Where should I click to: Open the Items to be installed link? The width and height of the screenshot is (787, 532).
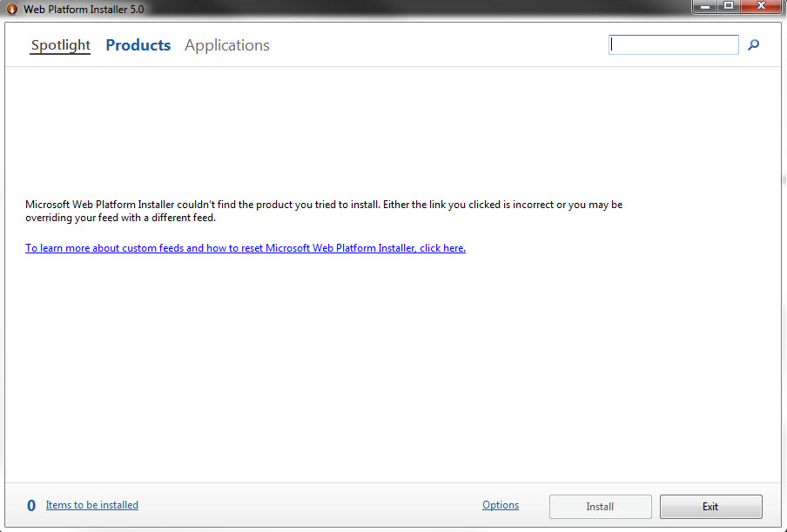coord(92,505)
